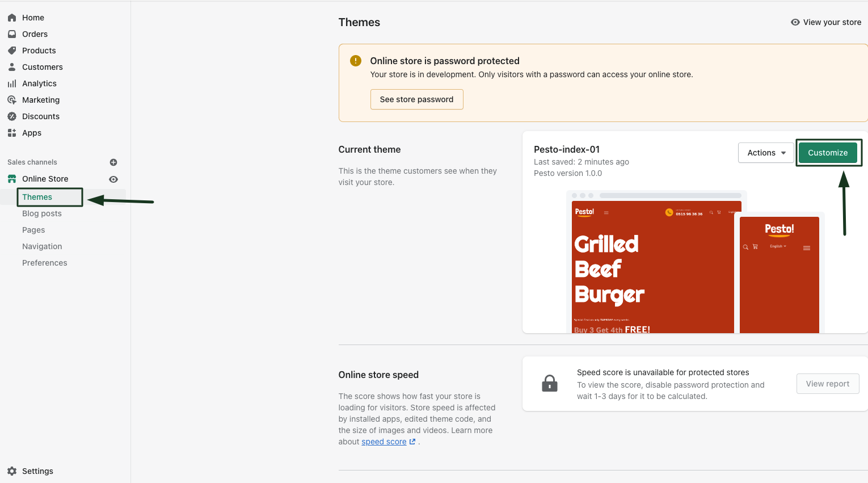Open the Actions dropdown
Screen dimensions: 868x483
(766, 153)
